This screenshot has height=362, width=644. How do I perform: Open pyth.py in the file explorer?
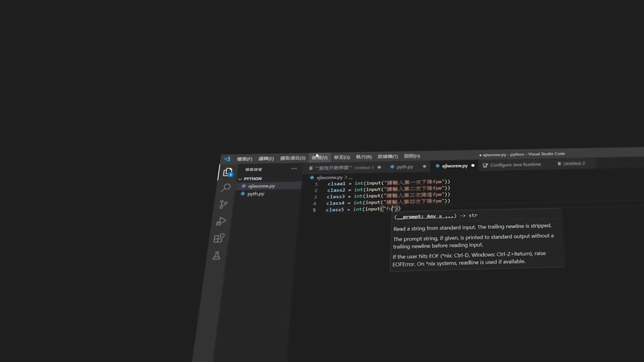coord(256,194)
